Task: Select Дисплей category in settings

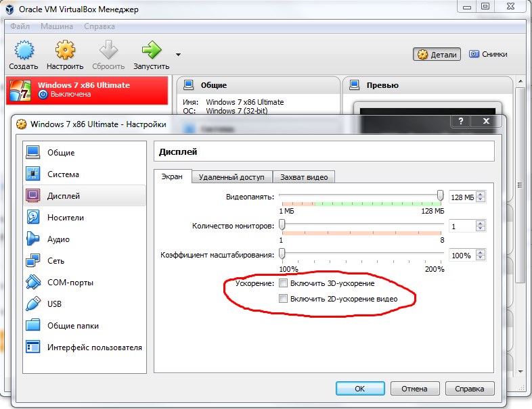Action: (x=85, y=196)
